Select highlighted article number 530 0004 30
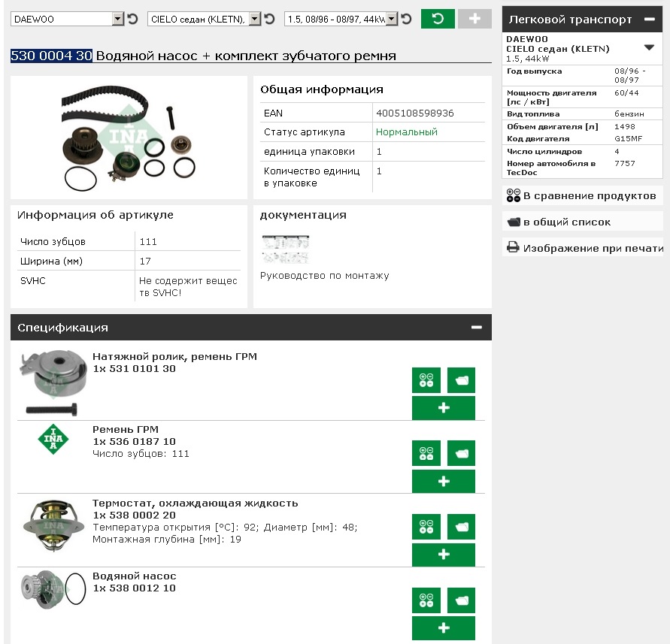The height and width of the screenshot is (644, 670). tap(51, 56)
